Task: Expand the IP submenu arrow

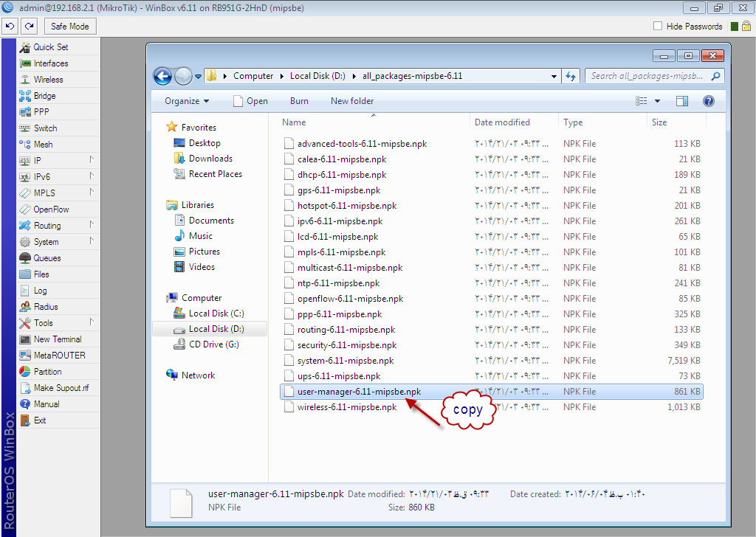Action: point(92,159)
